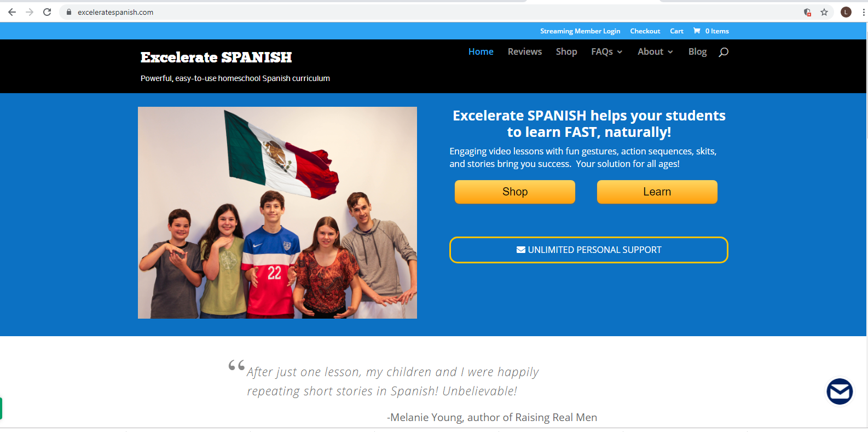The image size is (868, 432).
Task: Click the browser back arrow
Action: tap(12, 12)
